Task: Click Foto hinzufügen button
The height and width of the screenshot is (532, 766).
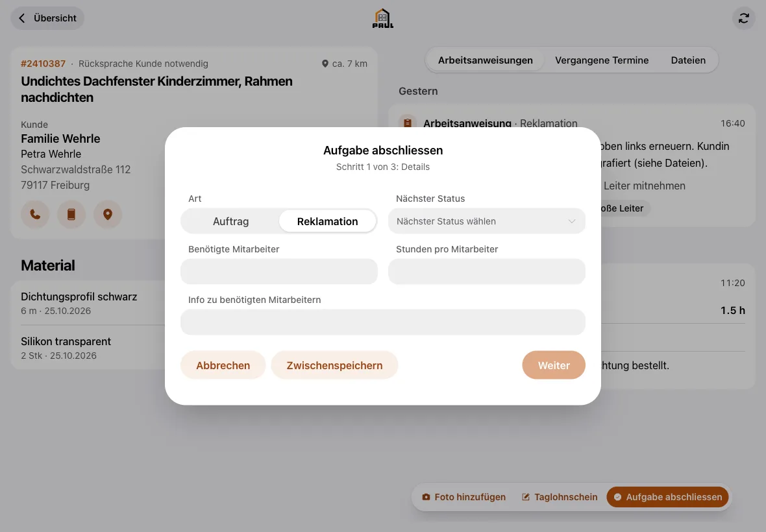Action: click(463, 497)
